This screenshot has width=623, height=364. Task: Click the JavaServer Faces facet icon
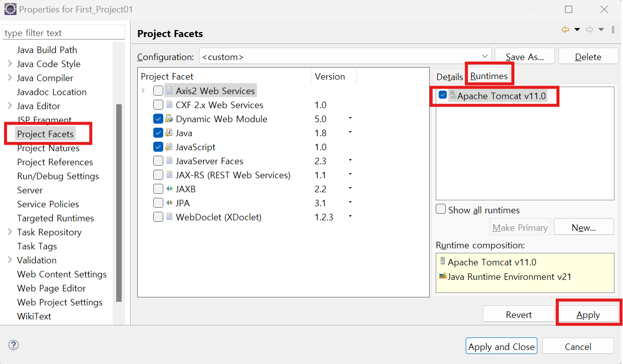169,161
